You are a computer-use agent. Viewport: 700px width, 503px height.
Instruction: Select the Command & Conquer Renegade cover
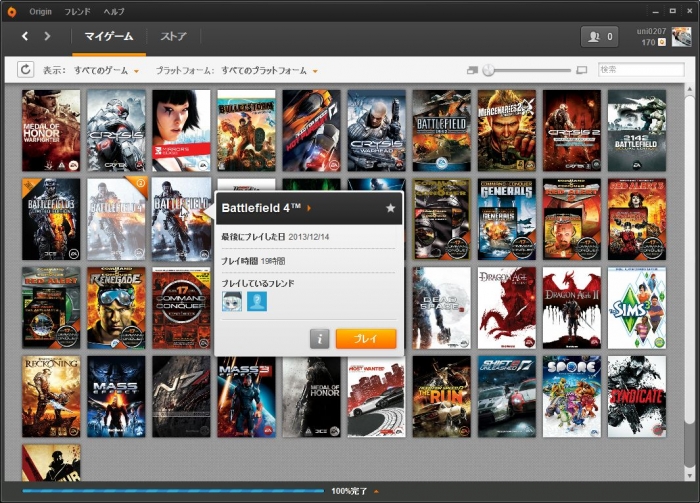point(116,308)
